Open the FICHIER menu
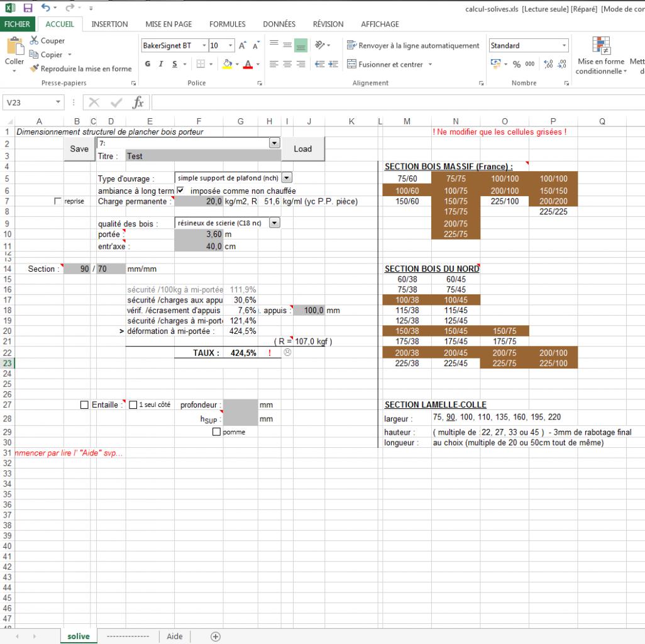Image resolution: width=645 pixels, height=644 pixels. (17, 24)
